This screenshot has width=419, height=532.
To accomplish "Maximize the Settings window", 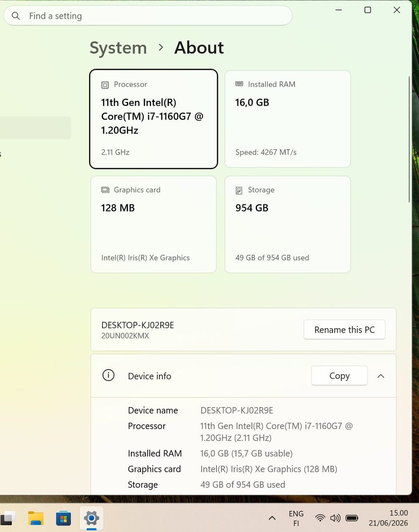I will point(367,10).
